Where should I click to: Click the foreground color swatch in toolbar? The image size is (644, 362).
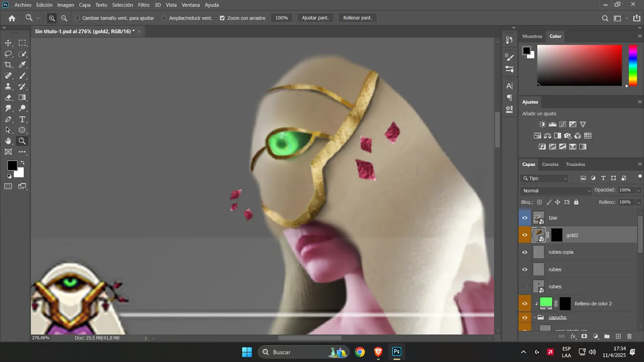[12, 165]
